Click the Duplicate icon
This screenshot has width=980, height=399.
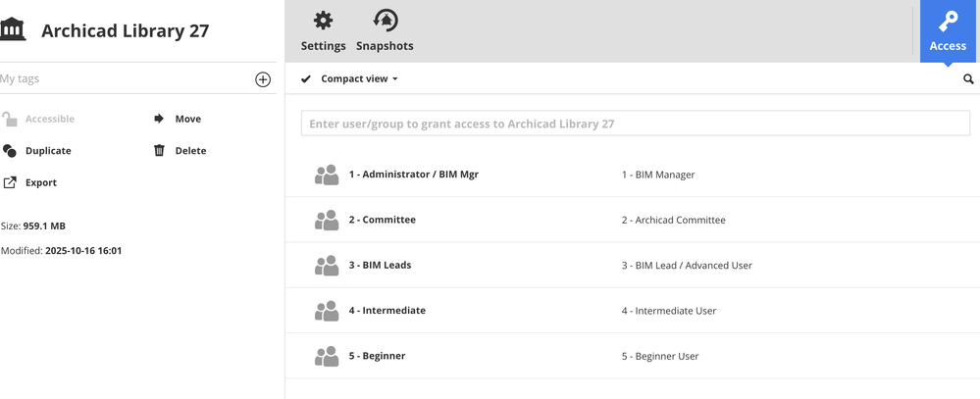coord(10,151)
